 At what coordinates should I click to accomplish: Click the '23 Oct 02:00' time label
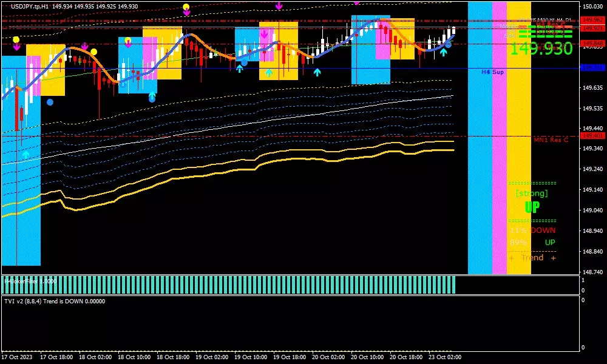pos(445,357)
